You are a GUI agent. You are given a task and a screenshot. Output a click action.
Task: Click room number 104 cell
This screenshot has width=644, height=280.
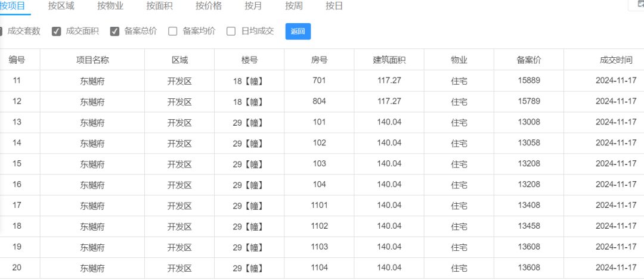click(319, 184)
